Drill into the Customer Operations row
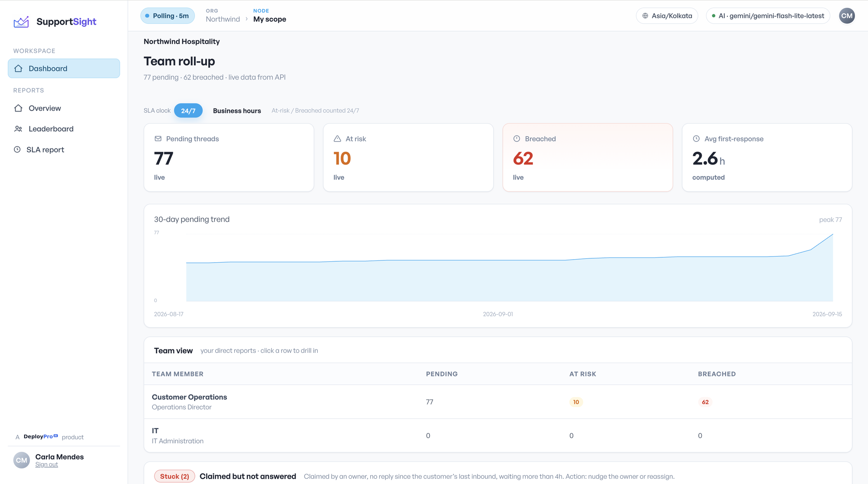This screenshot has height=484, width=868. point(498,402)
